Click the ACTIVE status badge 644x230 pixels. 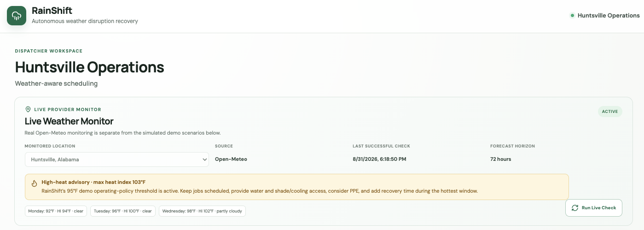pyautogui.click(x=610, y=112)
